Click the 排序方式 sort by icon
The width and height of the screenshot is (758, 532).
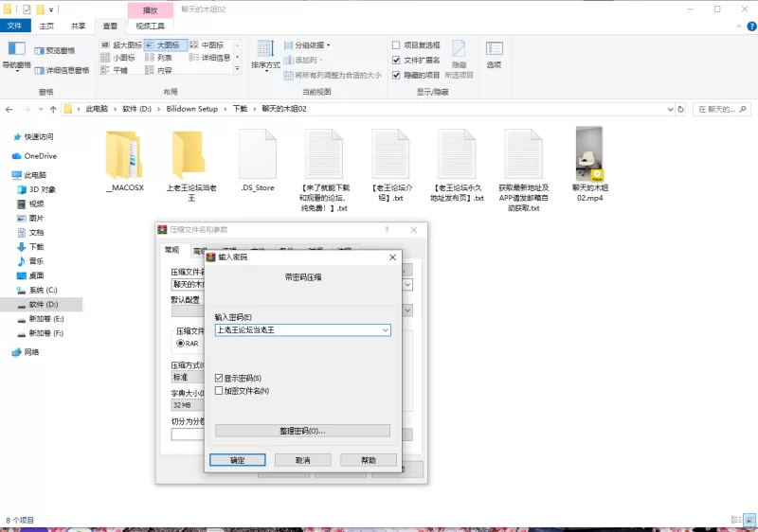pos(265,54)
